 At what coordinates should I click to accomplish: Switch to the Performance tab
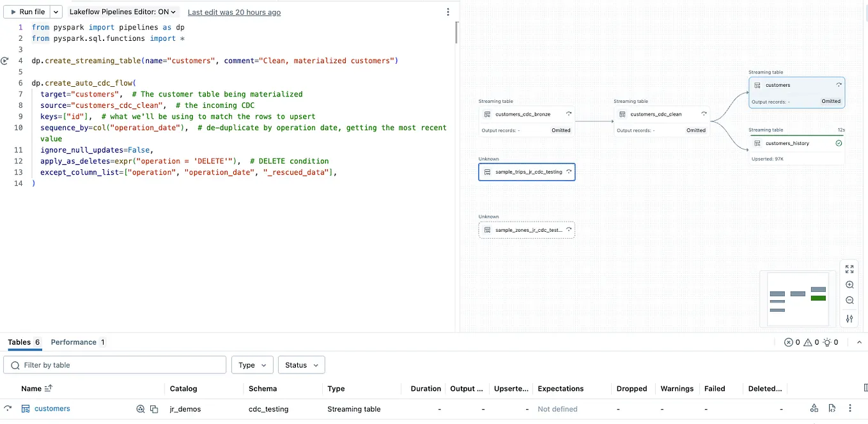(72, 342)
